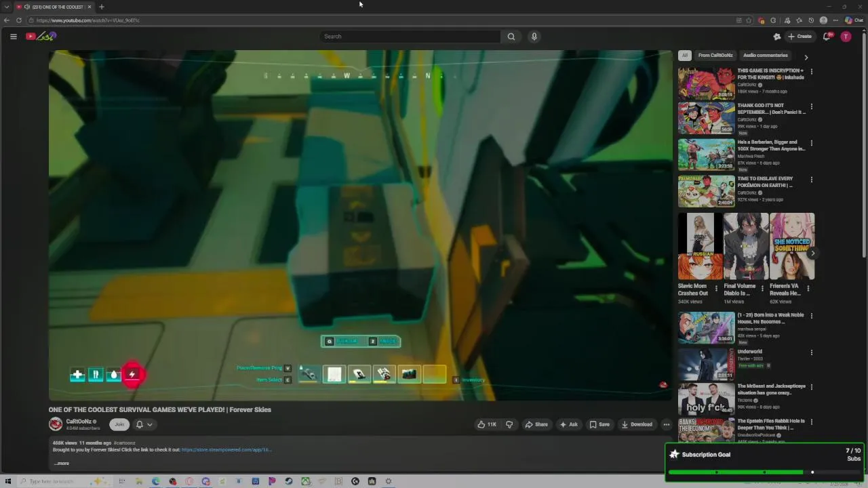Viewport: 868px width, 488px height.
Task: Expand description with ...more
Action: [x=61, y=464]
